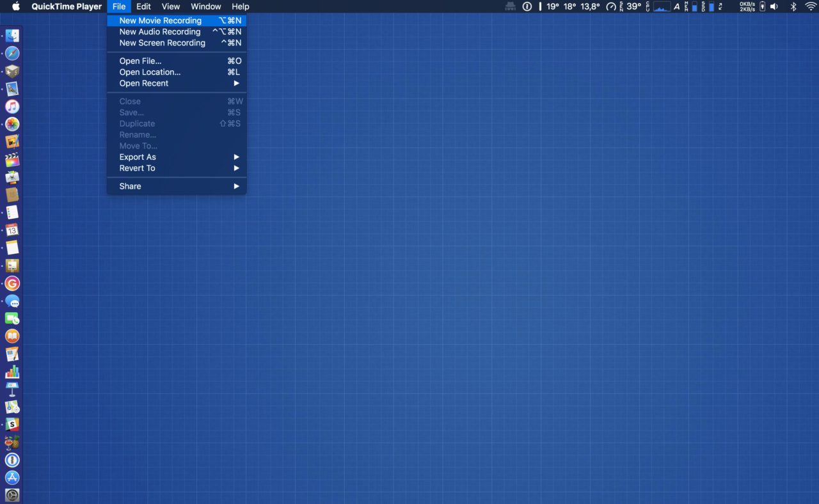Click the Wi-Fi status icon

811,6
